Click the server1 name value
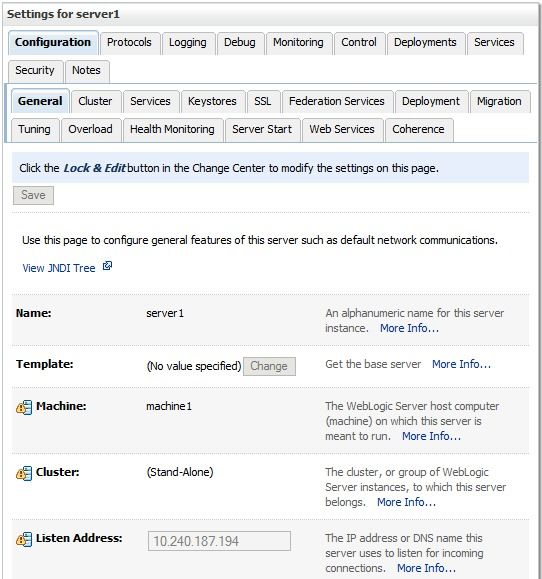 165,314
